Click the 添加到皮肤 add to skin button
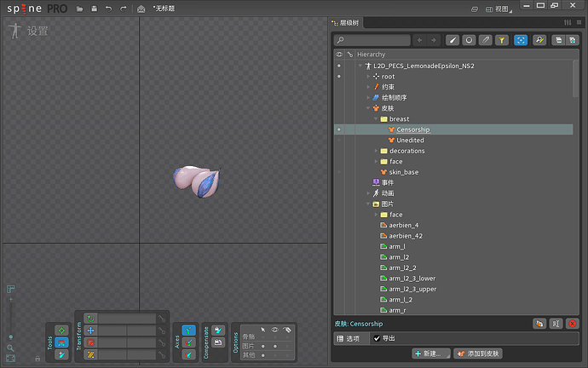588x368 pixels. pyautogui.click(x=478, y=354)
